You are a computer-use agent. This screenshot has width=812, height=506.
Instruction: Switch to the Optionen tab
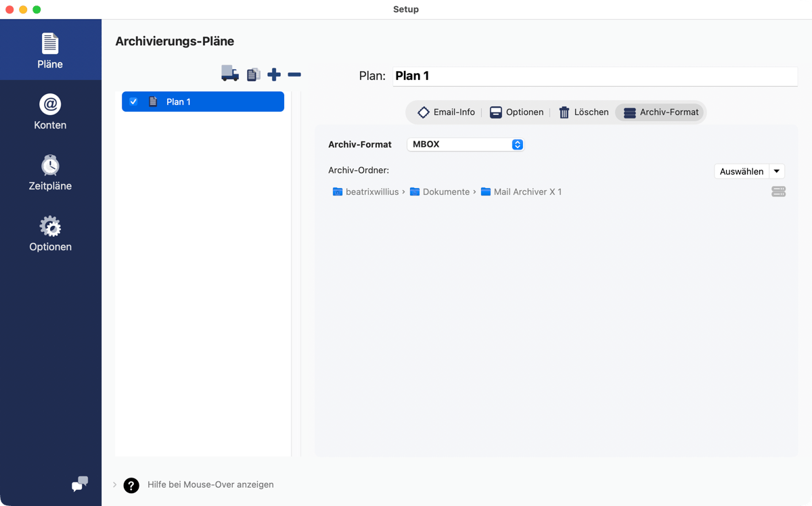pos(516,112)
